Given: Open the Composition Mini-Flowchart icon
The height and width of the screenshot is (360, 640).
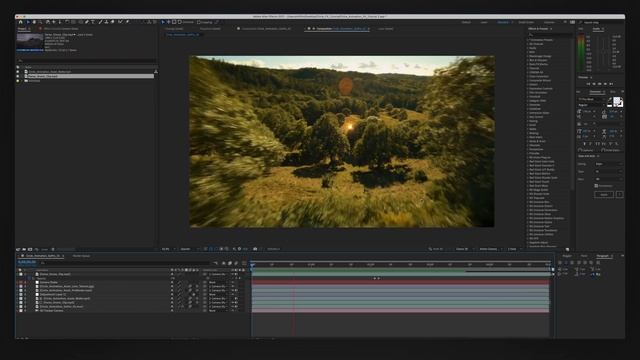Looking at the screenshot, I should coord(216,263).
